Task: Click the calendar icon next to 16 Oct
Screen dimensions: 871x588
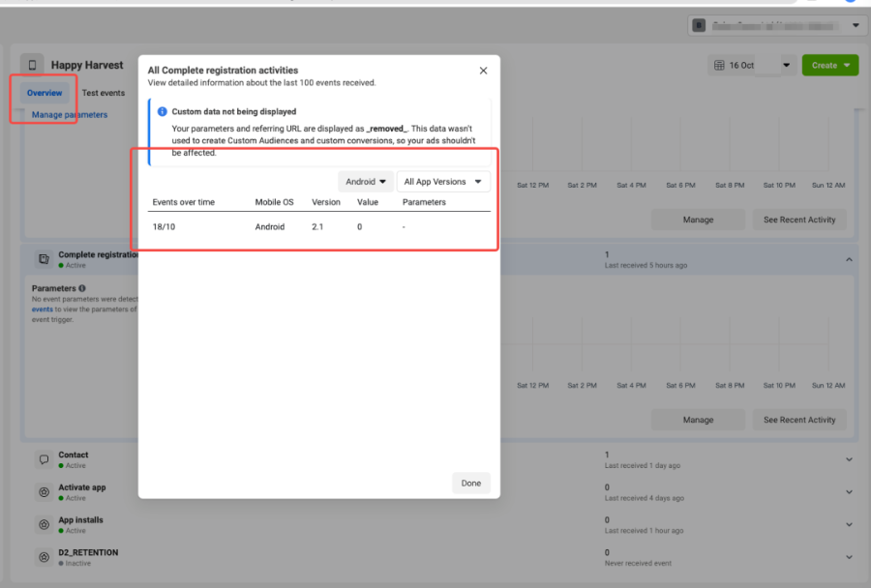Action: [x=719, y=65]
